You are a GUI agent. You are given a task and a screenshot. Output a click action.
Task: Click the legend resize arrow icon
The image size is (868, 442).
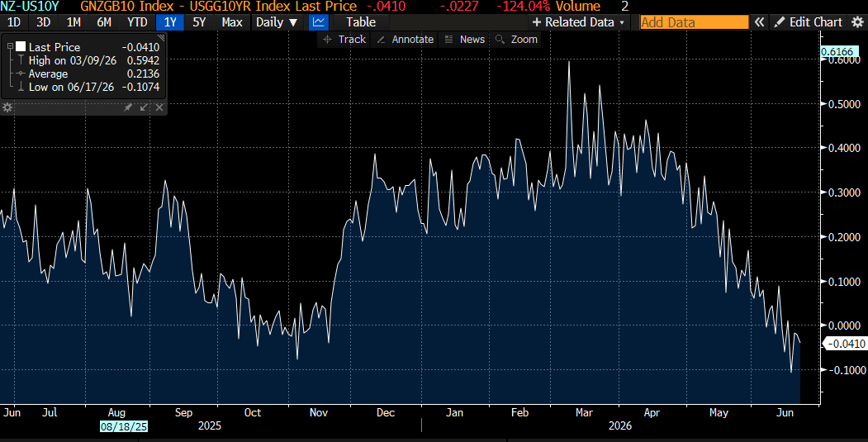(x=144, y=107)
